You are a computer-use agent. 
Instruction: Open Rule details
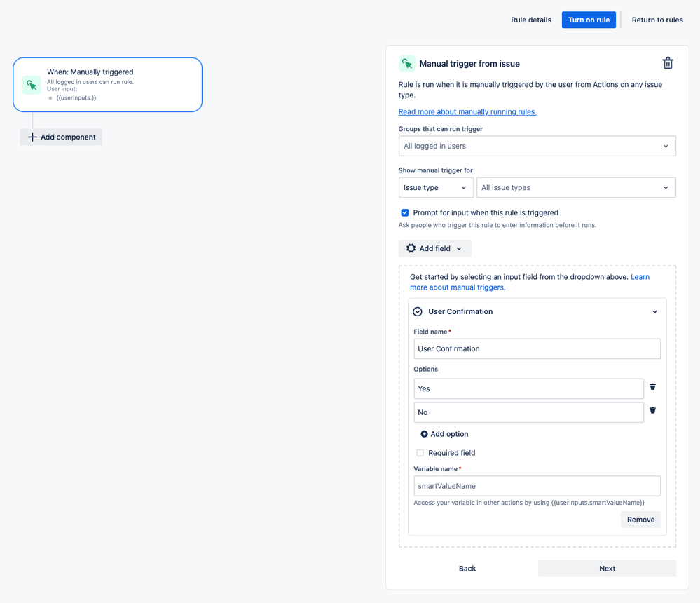pyautogui.click(x=531, y=20)
